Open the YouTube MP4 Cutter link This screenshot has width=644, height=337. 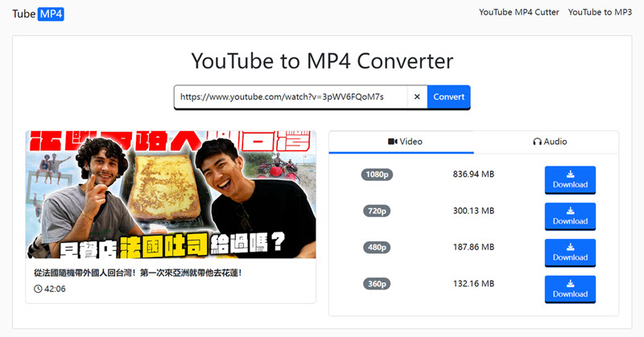point(518,12)
